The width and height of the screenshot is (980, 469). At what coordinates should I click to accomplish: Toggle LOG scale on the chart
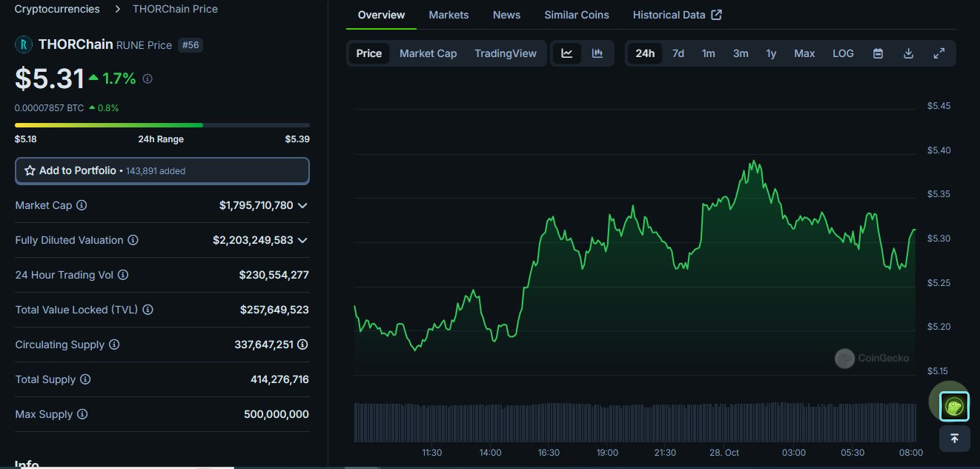pos(843,53)
